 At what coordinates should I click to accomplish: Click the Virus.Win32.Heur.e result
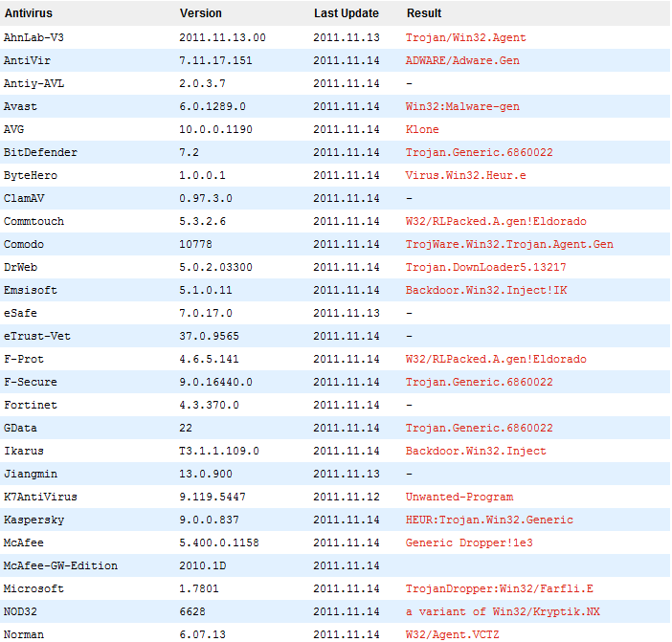(x=466, y=176)
